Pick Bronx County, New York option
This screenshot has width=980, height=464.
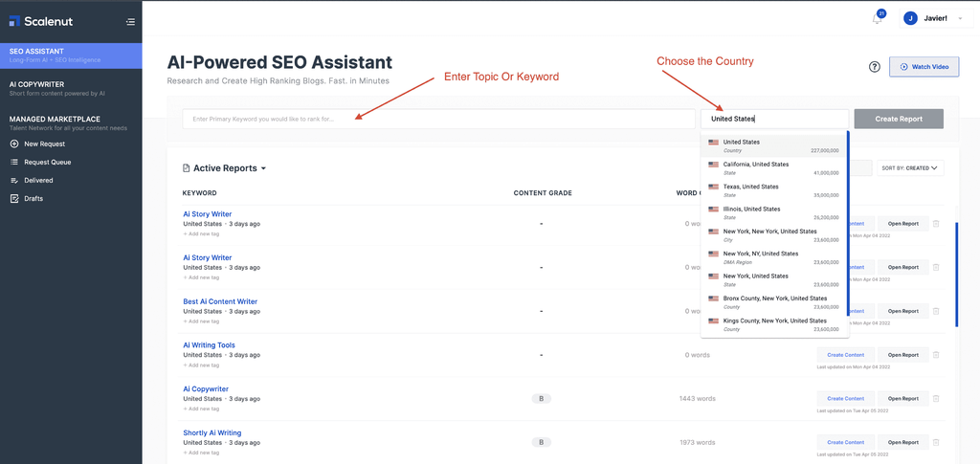click(773, 302)
